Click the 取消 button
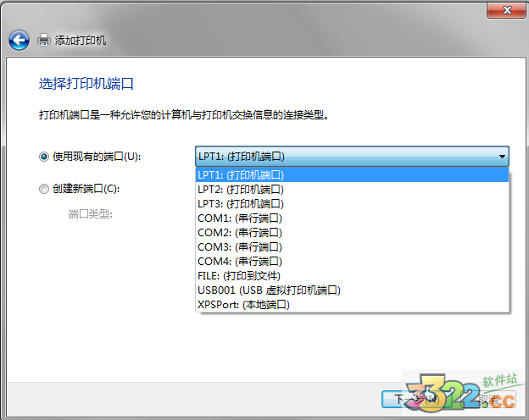This screenshot has width=529, height=420. click(x=489, y=400)
